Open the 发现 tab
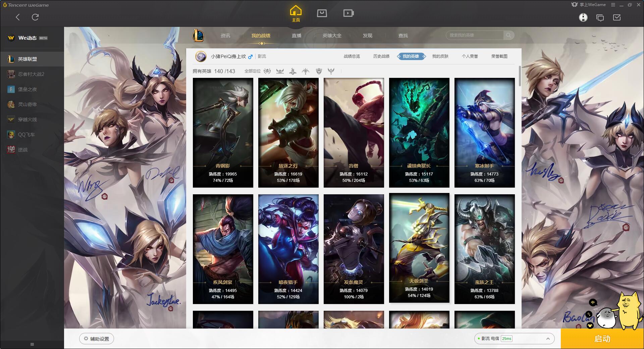644x349 pixels. [x=368, y=36]
